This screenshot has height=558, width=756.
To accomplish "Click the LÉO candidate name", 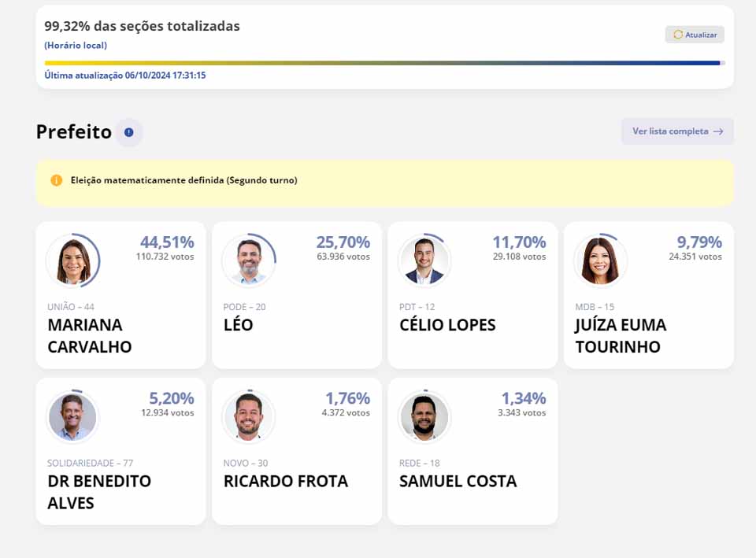I will click(x=239, y=325).
